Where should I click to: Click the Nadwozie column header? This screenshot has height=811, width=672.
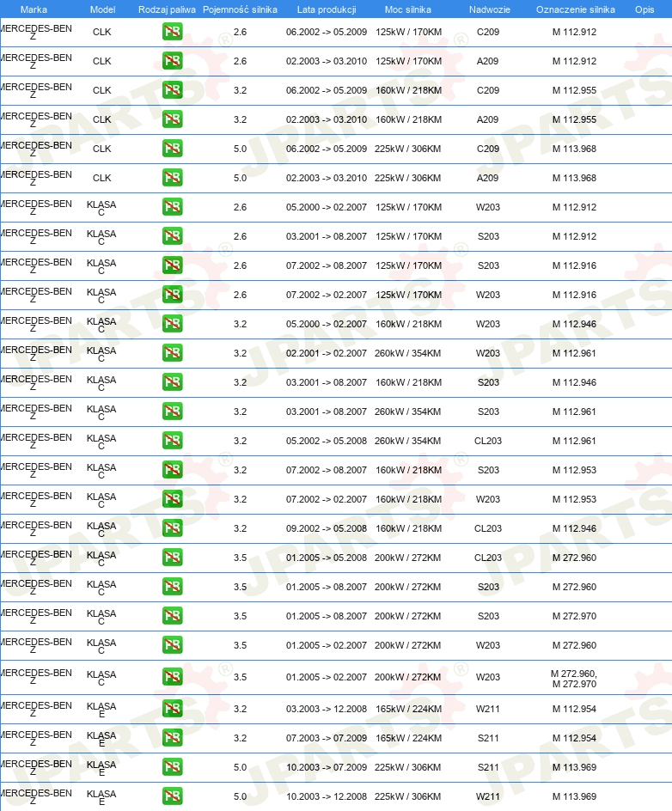tap(489, 9)
